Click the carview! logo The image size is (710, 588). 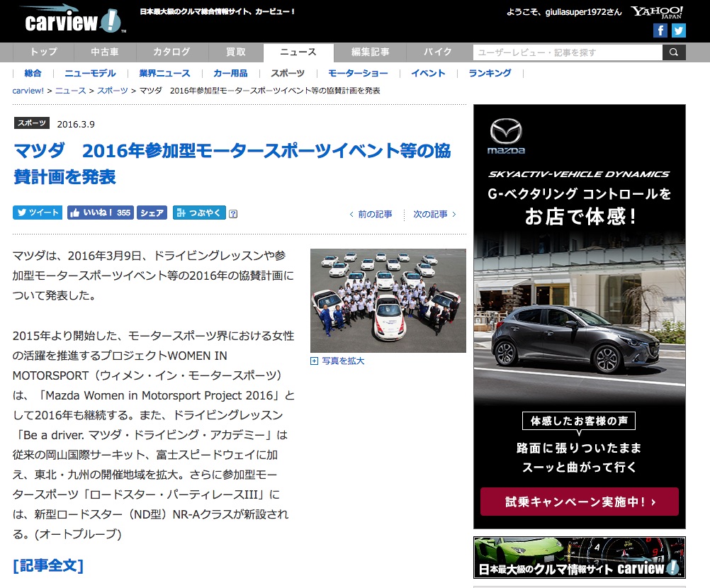point(72,20)
